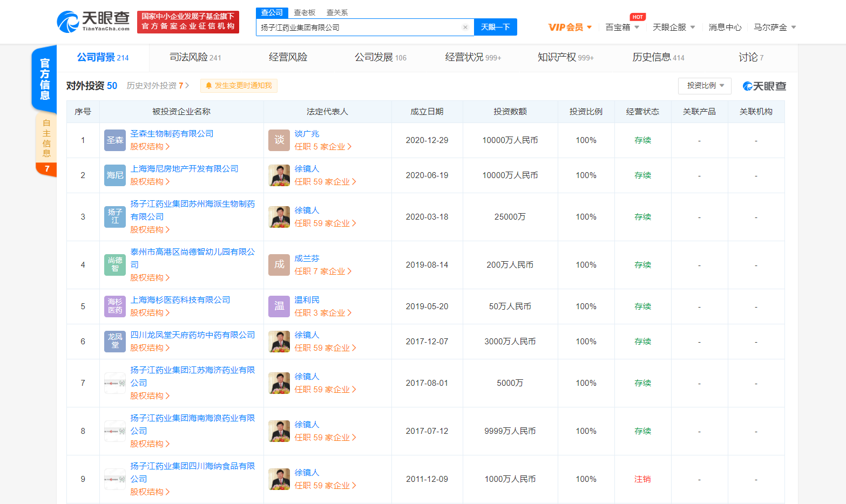Click the 国家中小企业发展子基金旗下 red banner
The width and height of the screenshot is (846, 504).
pos(188,22)
